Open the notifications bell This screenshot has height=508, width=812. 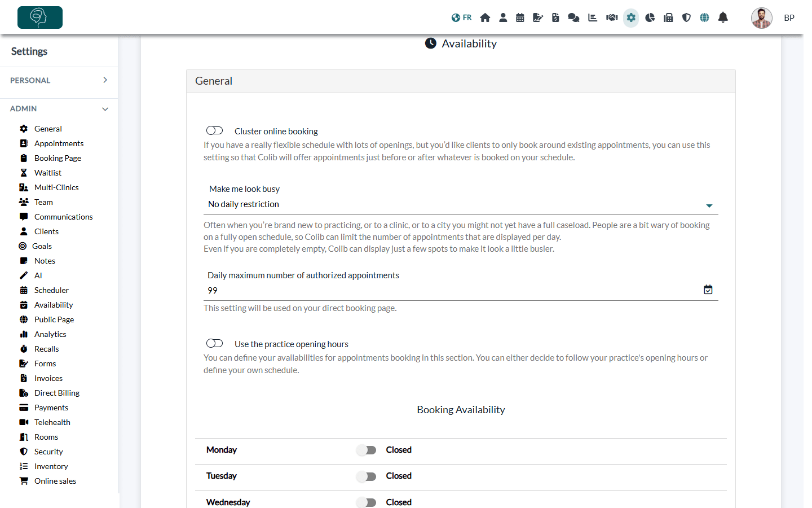(723, 17)
